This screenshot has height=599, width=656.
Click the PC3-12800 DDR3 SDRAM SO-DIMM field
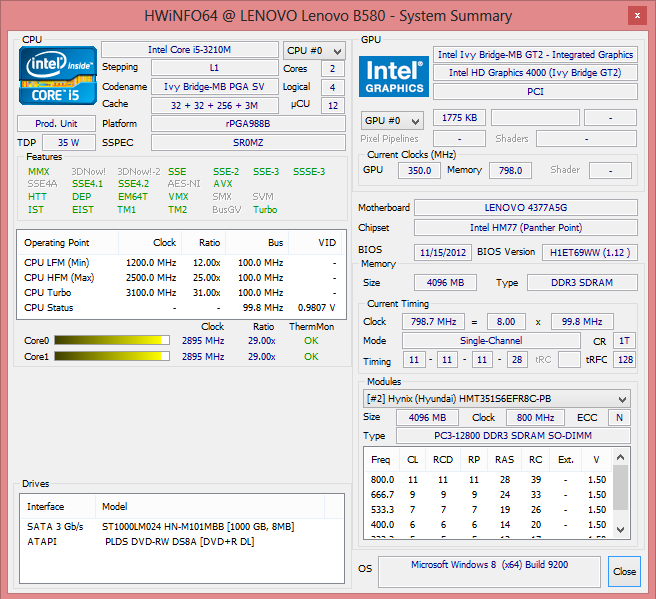pyautogui.click(x=513, y=436)
